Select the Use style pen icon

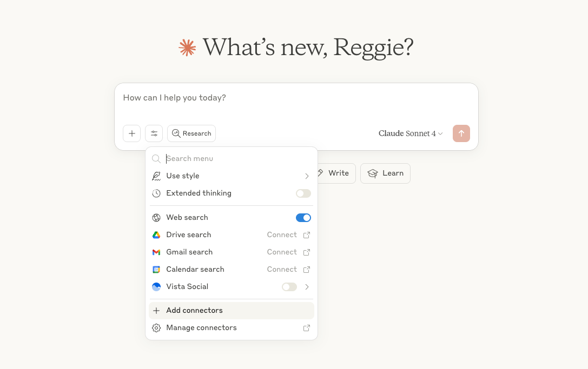156,176
